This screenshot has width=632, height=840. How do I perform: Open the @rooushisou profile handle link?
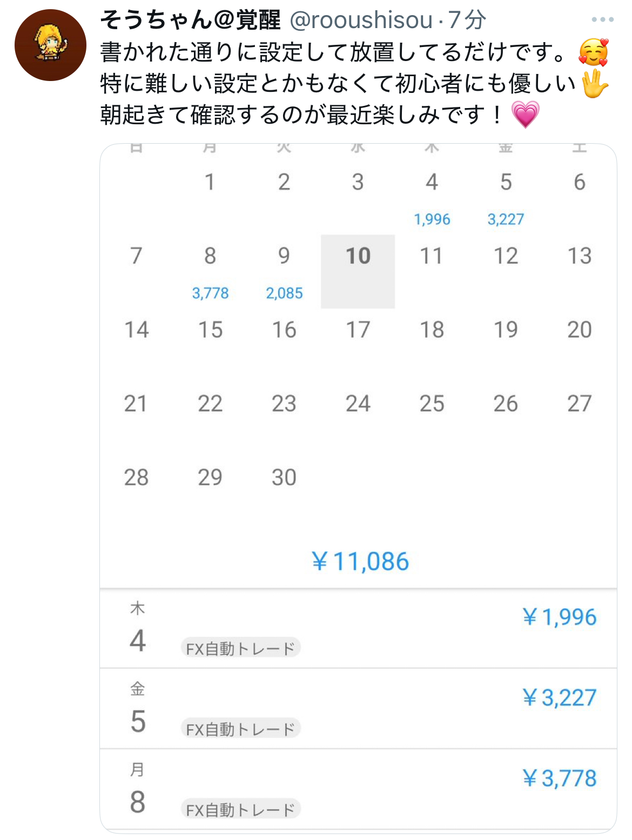tap(361, 21)
